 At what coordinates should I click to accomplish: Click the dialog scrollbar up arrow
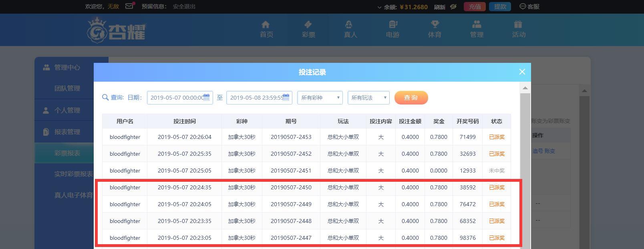tap(525, 88)
